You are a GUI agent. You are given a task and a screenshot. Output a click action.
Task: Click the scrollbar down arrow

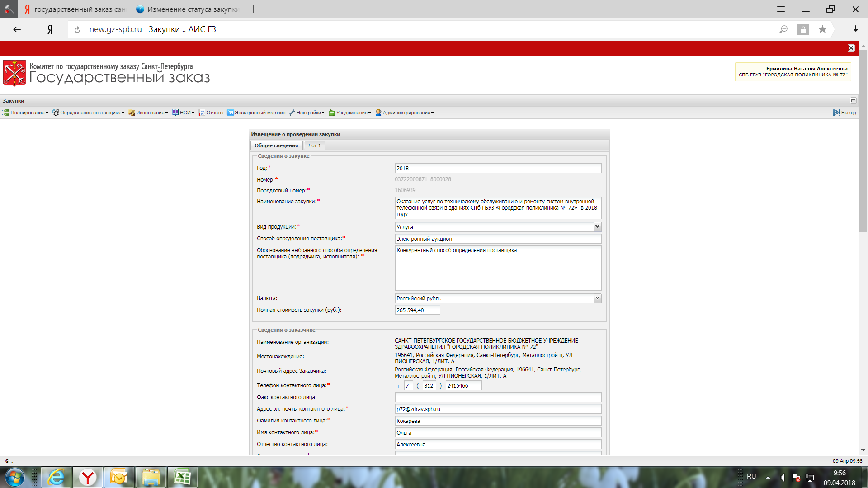pyautogui.click(x=863, y=450)
